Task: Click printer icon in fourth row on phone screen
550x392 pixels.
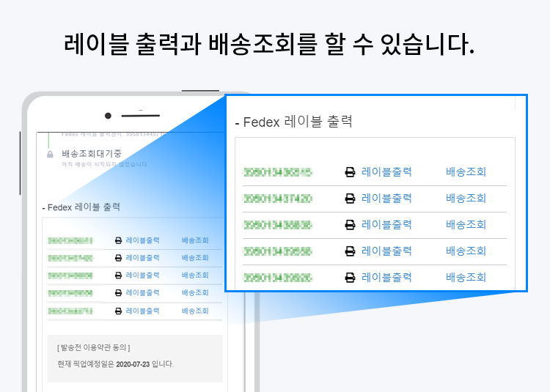Action: 119,292
